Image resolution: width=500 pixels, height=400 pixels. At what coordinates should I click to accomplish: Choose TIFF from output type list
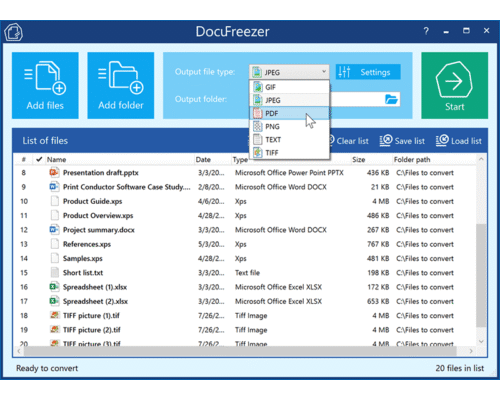coord(289,153)
